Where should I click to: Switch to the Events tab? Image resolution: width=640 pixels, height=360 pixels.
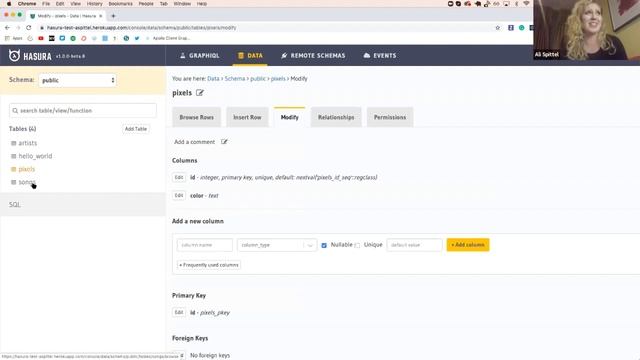tap(380, 56)
